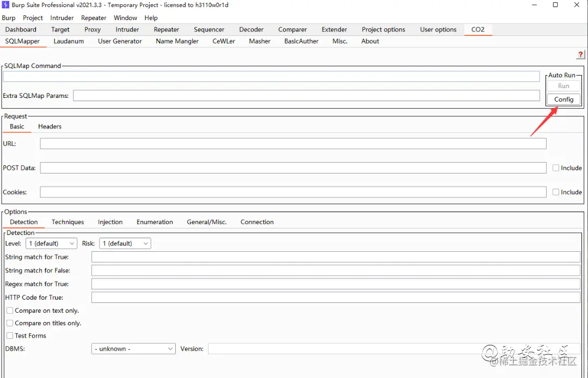This screenshot has width=588, height=378.
Task: Select the SQLMapper sub-tab
Action: click(x=22, y=41)
